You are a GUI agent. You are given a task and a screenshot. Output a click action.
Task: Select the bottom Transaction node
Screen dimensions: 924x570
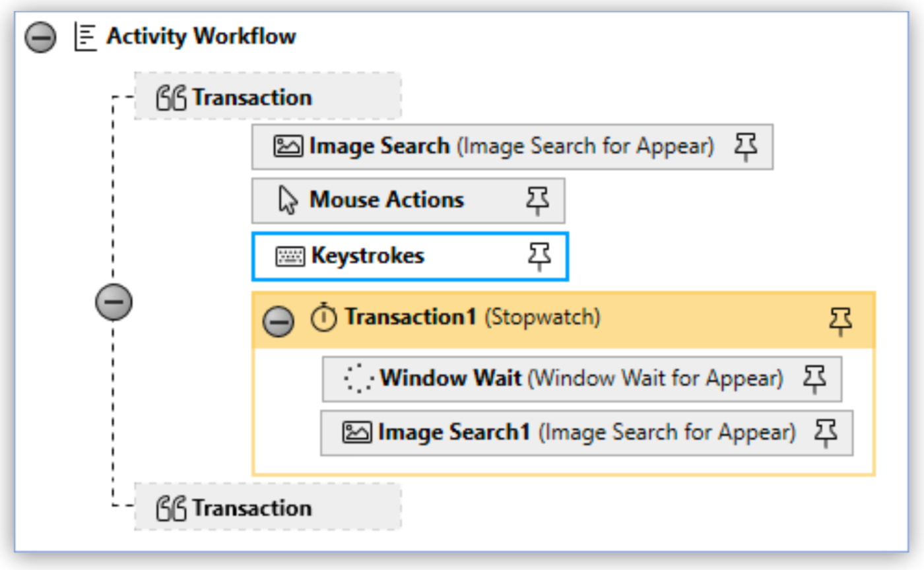(251, 507)
